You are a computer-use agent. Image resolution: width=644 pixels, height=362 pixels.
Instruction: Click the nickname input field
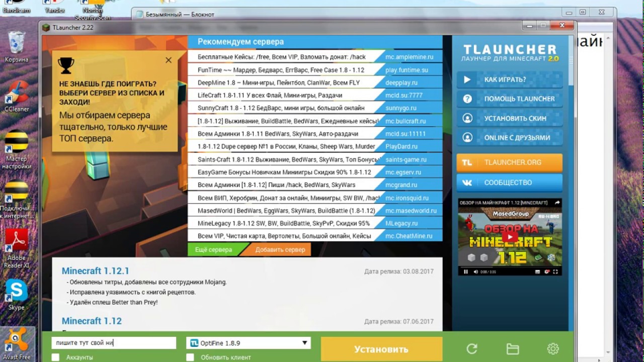click(x=114, y=343)
